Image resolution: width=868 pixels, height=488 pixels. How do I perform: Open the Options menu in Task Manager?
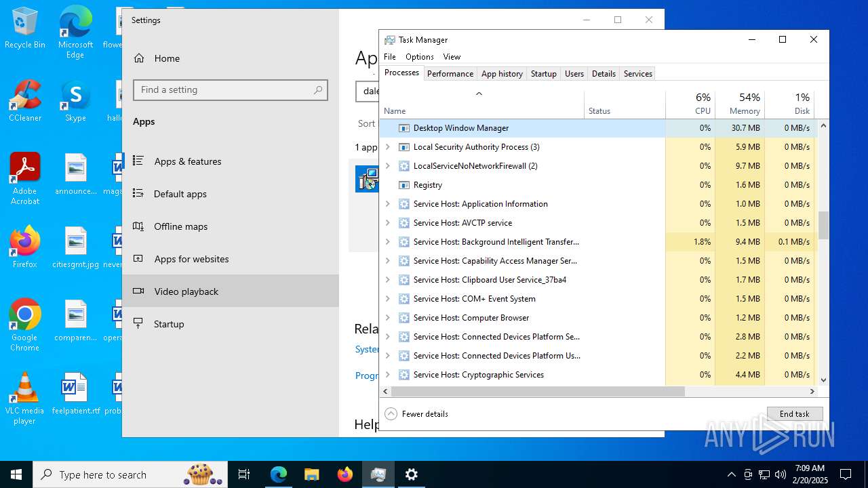pos(420,57)
